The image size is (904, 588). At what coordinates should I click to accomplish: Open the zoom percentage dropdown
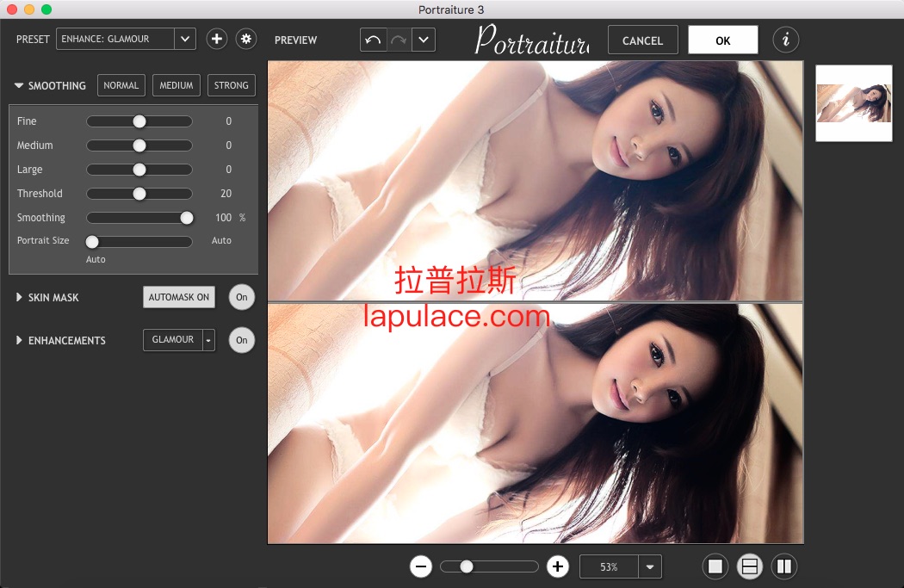click(x=649, y=567)
